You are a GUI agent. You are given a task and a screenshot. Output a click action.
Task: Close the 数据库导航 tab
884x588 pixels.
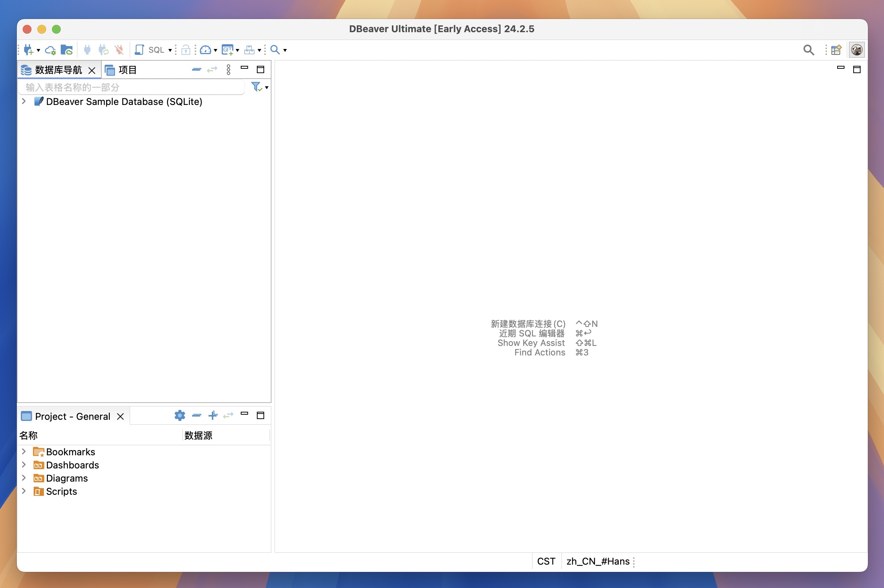point(92,70)
